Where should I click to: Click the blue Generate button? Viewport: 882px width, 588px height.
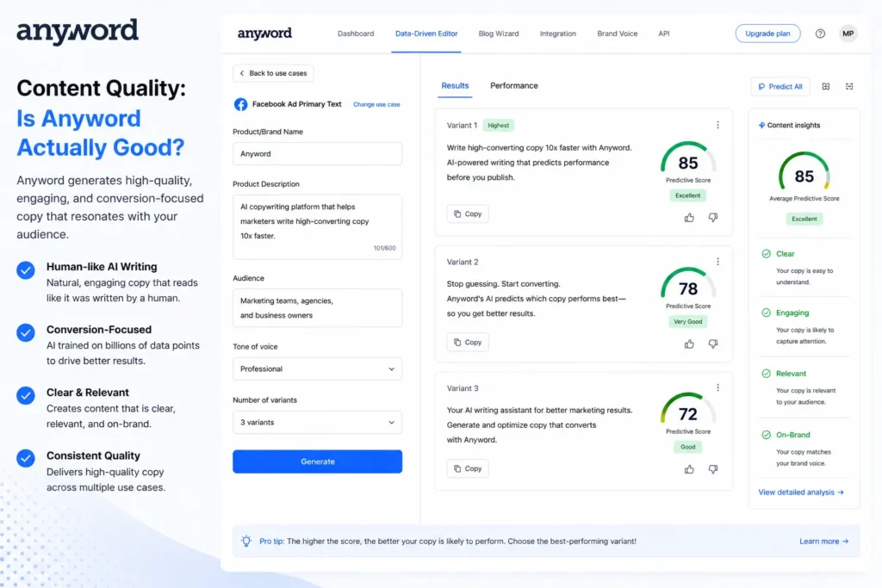(x=317, y=461)
